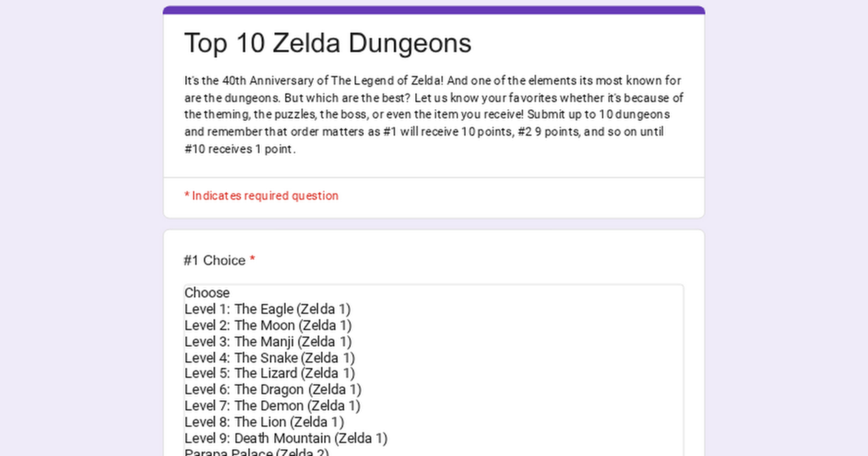This screenshot has width=868, height=456.
Task: Choose 'Level 5: The Lizard (Zelda 1)'
Action: coord(270,373)
